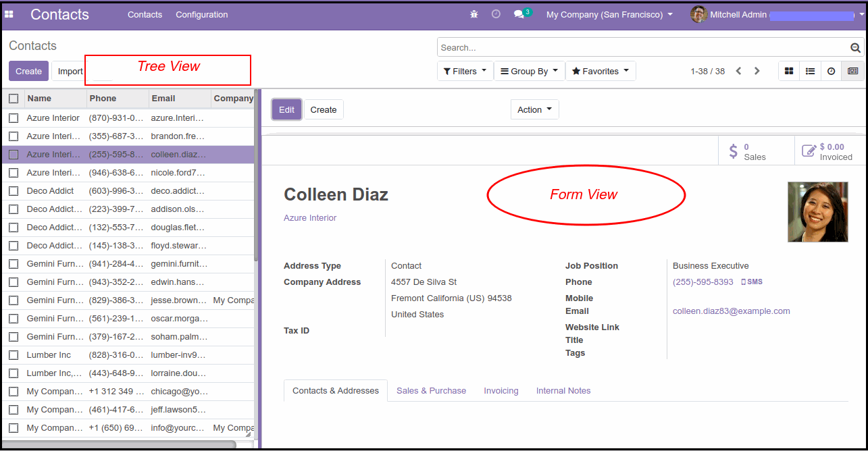Click the Search input field
Viewport: 868px width, 451px height.
coord(643,47)
